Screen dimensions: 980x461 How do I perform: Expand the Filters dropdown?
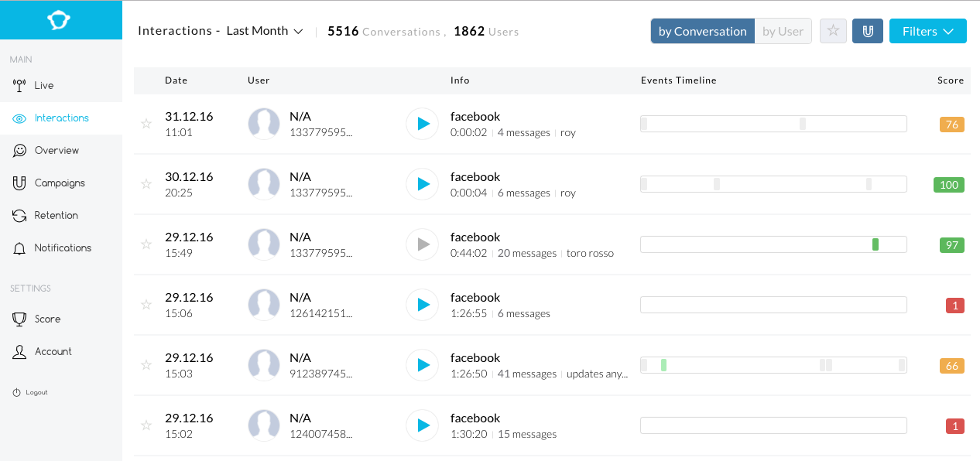(928, 31)
